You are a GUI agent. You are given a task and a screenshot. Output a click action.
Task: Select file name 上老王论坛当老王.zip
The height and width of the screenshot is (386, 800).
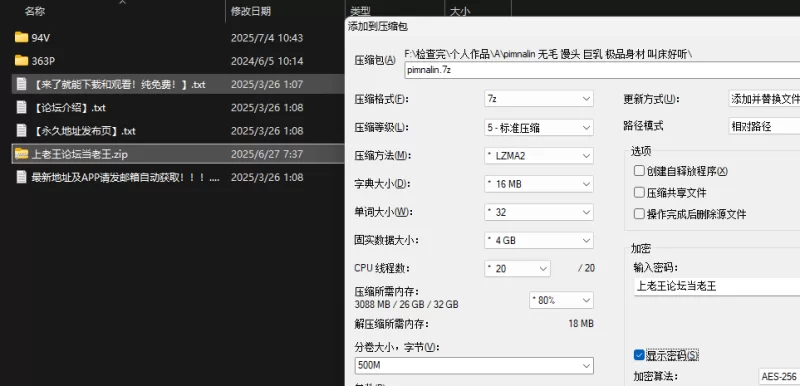pyautogui.click(x=79, y=154)
